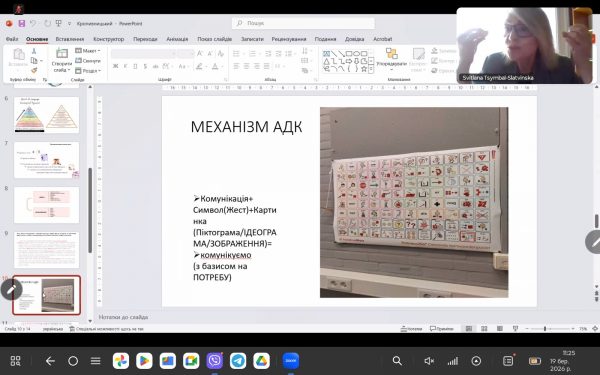Expand the Section (Розділ) dropdown
600x375 pixels.
coord(88,71)
